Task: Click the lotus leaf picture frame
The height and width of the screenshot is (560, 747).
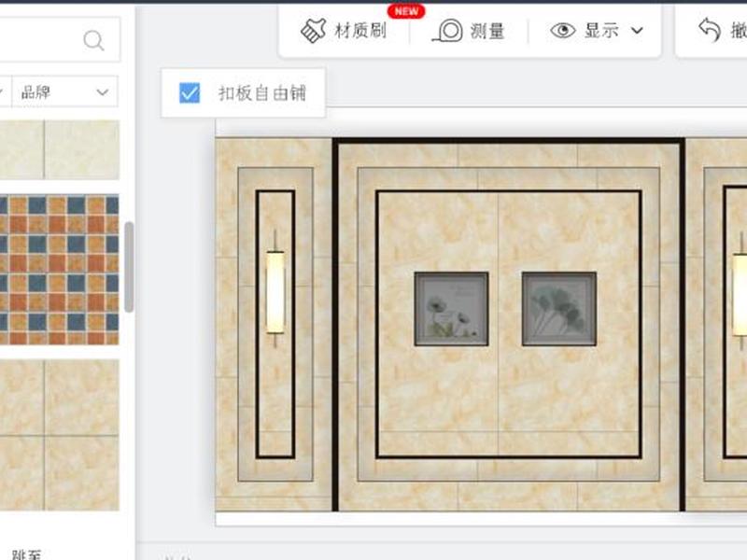Action: [559, 309]
